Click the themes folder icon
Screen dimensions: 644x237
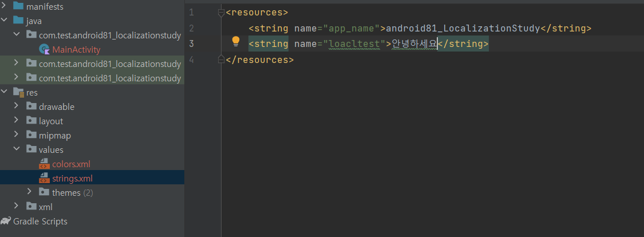[x=44, y=192]
